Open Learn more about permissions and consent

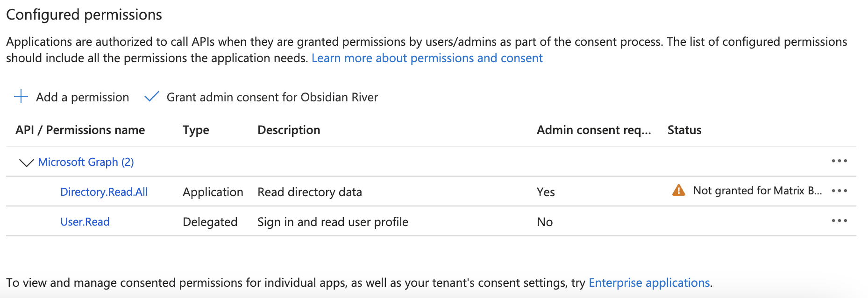(427, 58)
